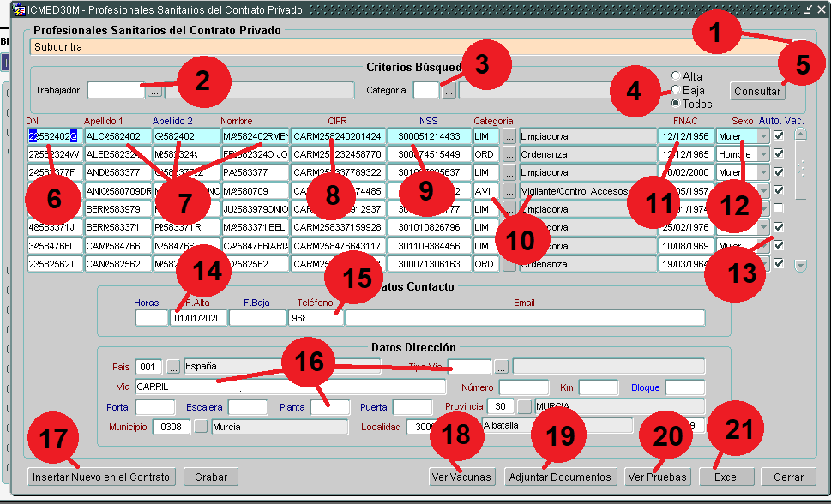Open the Trabajador lookup button
The image size is (831, 504).
[x=154, y=90]
